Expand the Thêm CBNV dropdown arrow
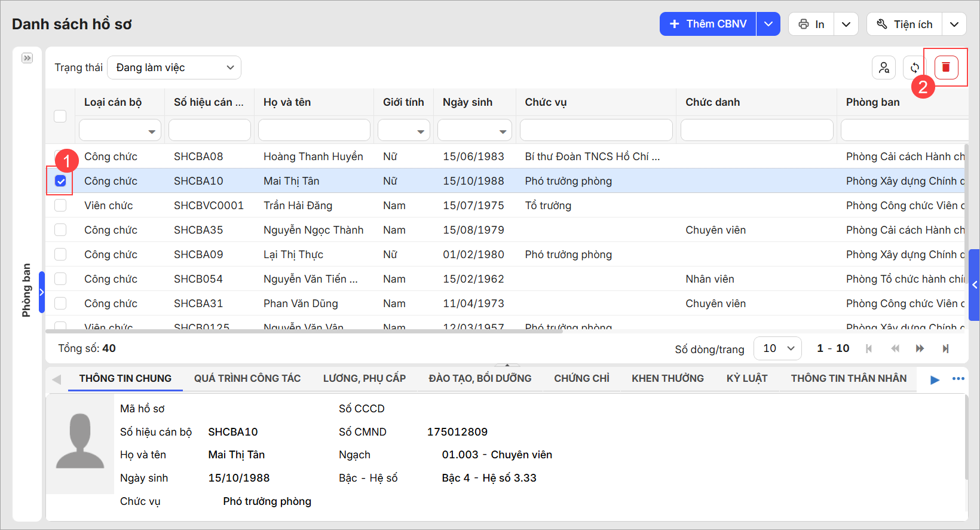The width and height of the screenshot is (980, 530). 768,24
